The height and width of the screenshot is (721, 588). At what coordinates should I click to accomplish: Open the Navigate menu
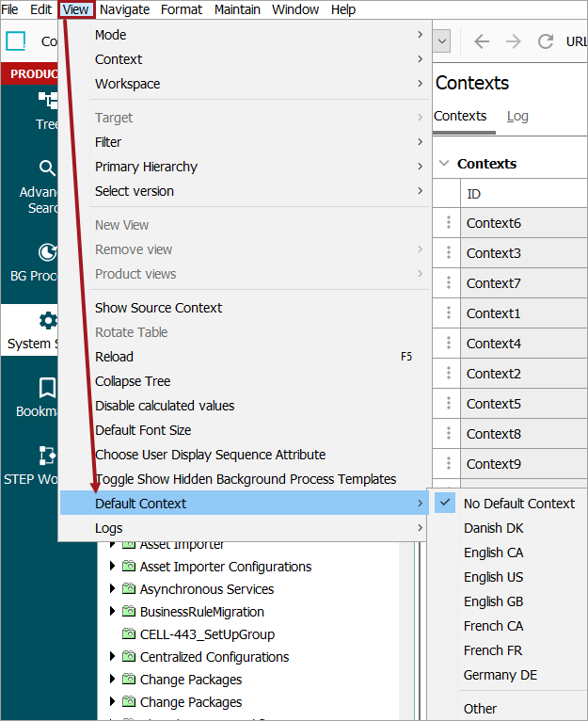tap(124, 9)
